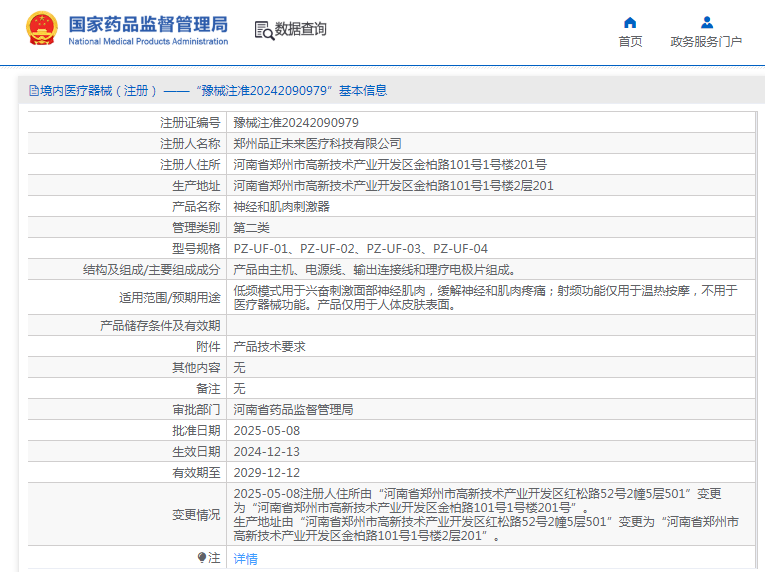
Task: Click National Medical Products Administration text
Action: (148, 41)
